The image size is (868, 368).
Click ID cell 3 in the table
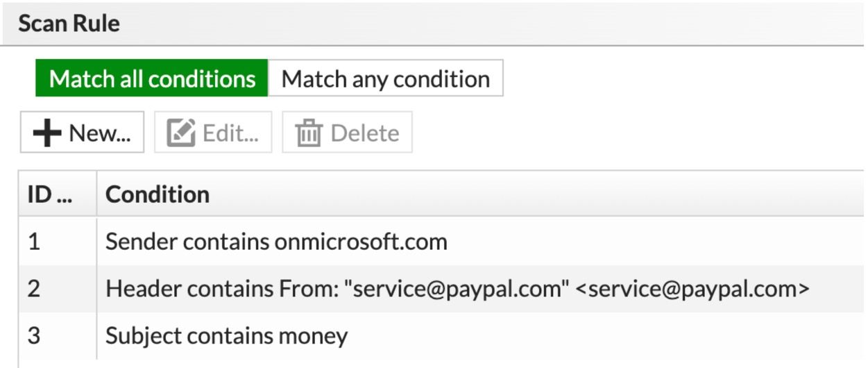(35, 336)
